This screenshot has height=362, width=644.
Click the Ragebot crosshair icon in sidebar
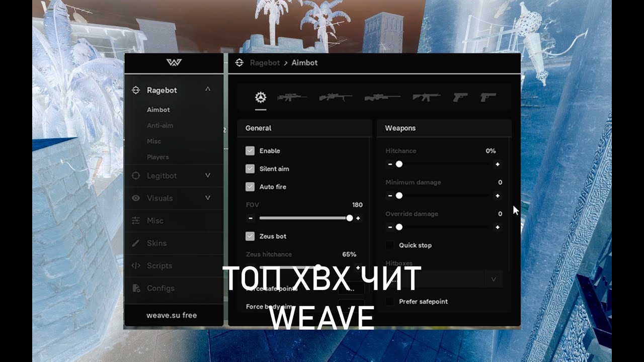135,90
